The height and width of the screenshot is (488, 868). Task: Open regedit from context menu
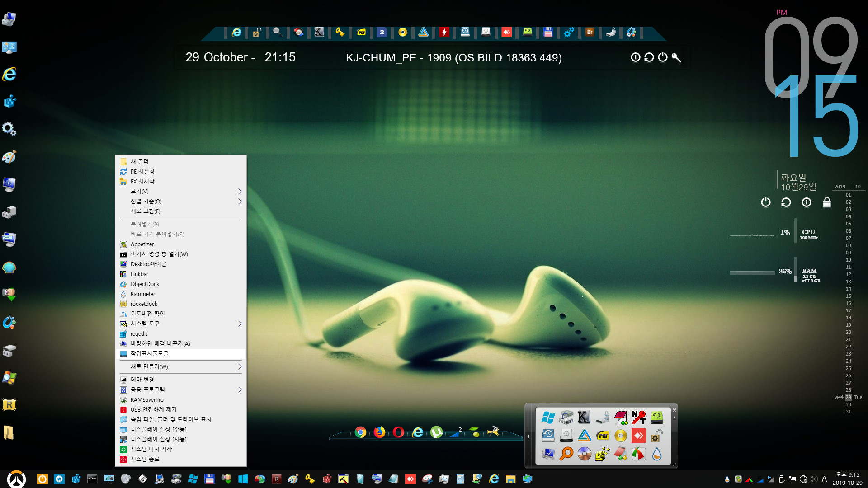click(181, 333)
